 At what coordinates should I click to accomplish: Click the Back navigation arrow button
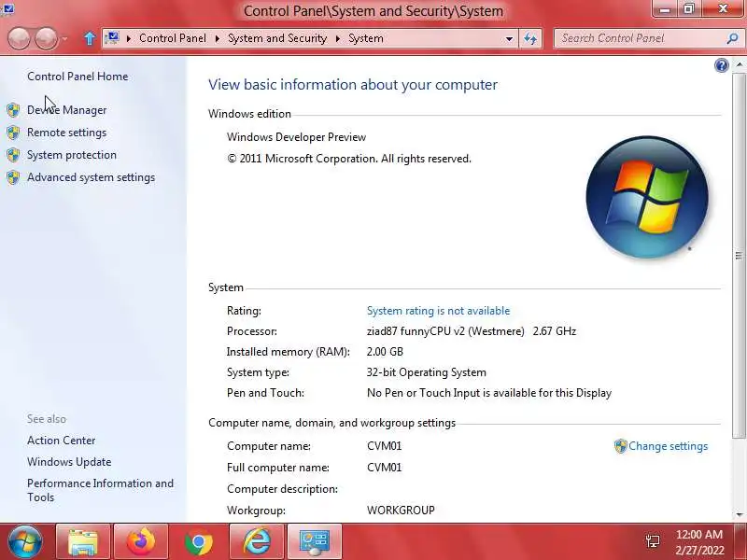coord(19,38)
